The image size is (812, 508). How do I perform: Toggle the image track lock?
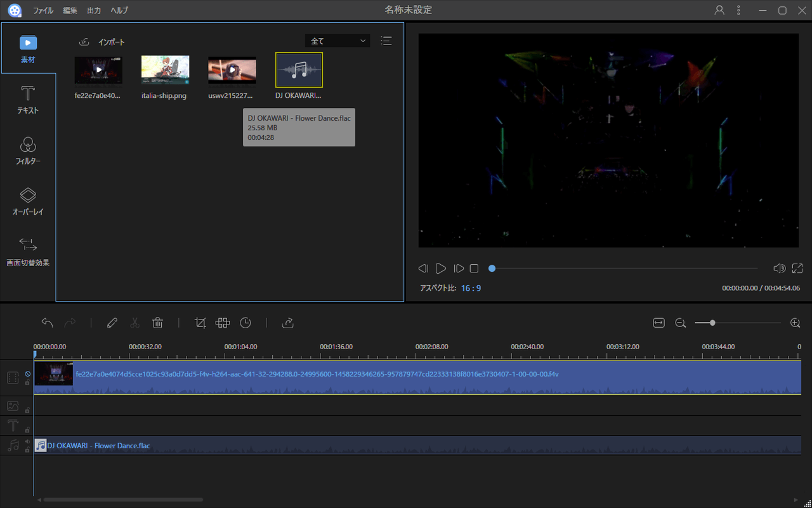click(x=27, y=411)
